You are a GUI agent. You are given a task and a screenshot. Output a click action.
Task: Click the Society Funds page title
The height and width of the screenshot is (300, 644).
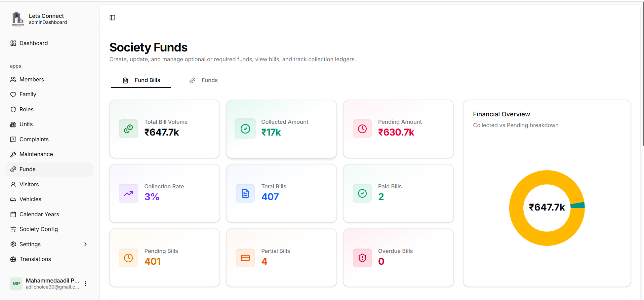point(148,47)
